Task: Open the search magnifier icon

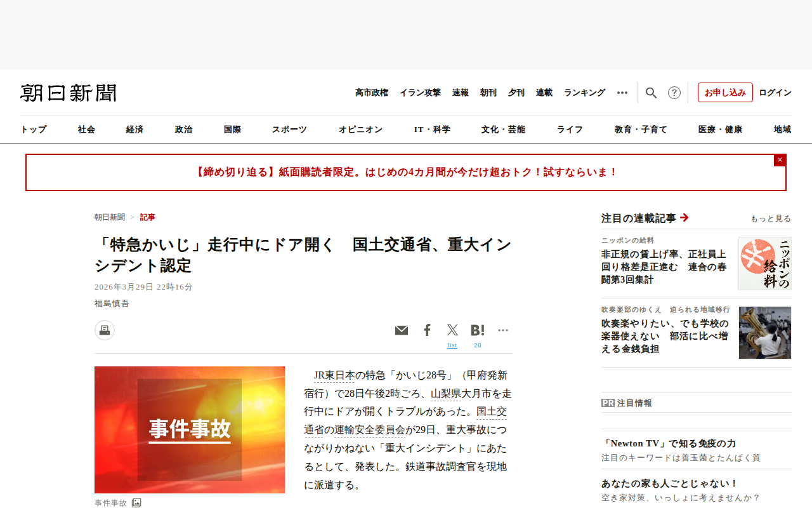Action: (x=651, y=93)
